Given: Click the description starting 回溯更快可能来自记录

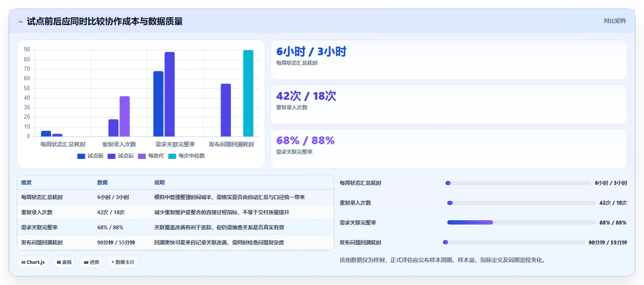Looking at the screenshot, I should [x=219, y=242].
